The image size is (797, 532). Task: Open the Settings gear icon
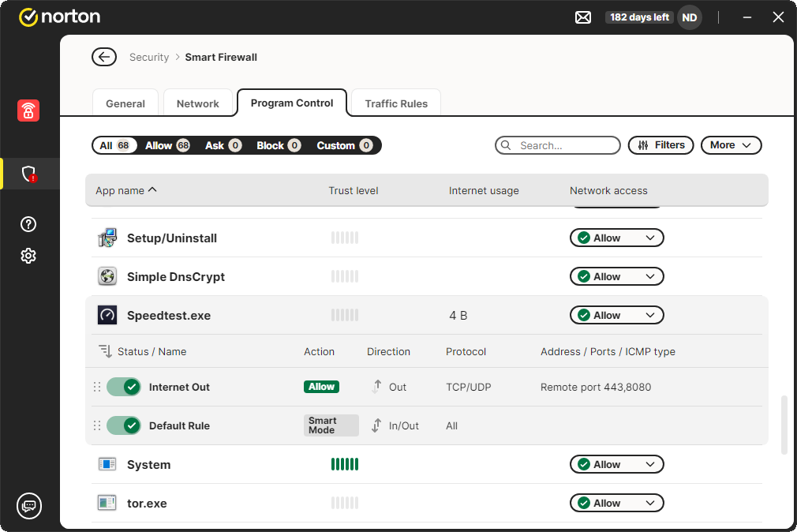tap(28, 256)
